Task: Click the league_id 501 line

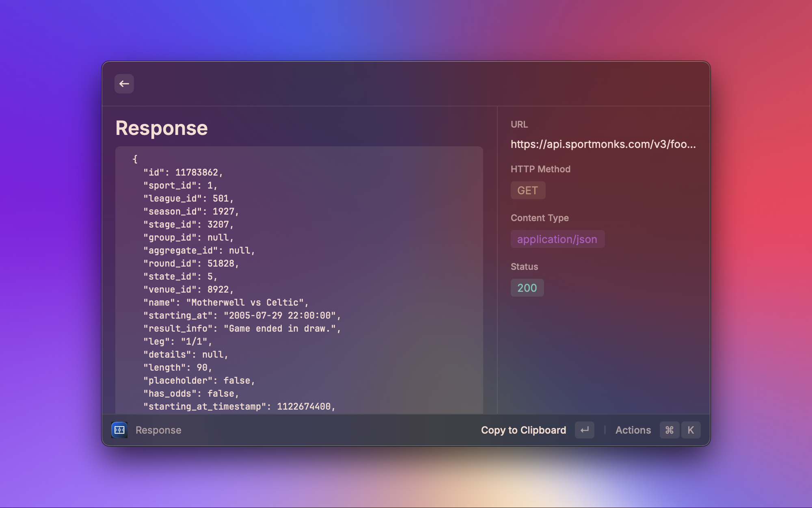Action: click(188, 198)
